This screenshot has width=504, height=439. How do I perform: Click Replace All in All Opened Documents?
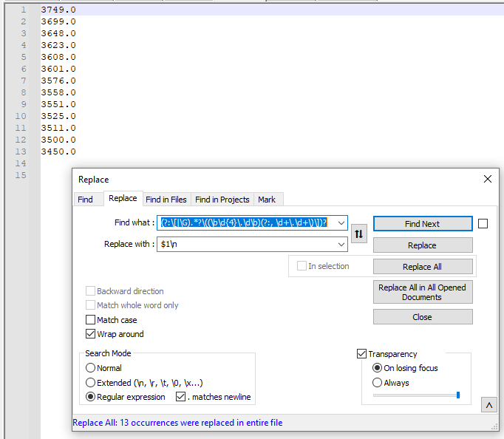coord(423,292)
